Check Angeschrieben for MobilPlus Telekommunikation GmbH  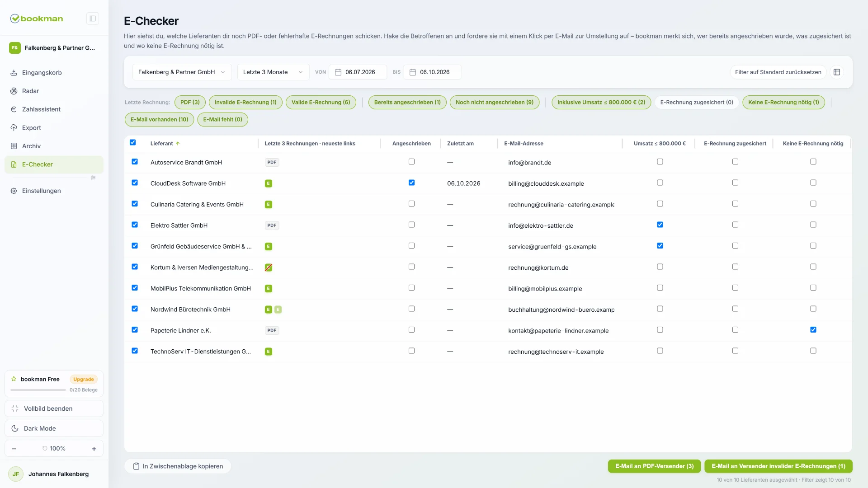pyautogui.click(x=411, y=288)
